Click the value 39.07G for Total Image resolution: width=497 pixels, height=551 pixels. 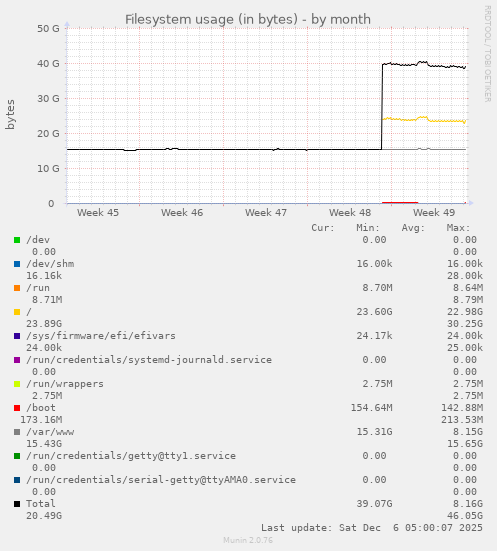pyautogui.click(x=374, y=504)
